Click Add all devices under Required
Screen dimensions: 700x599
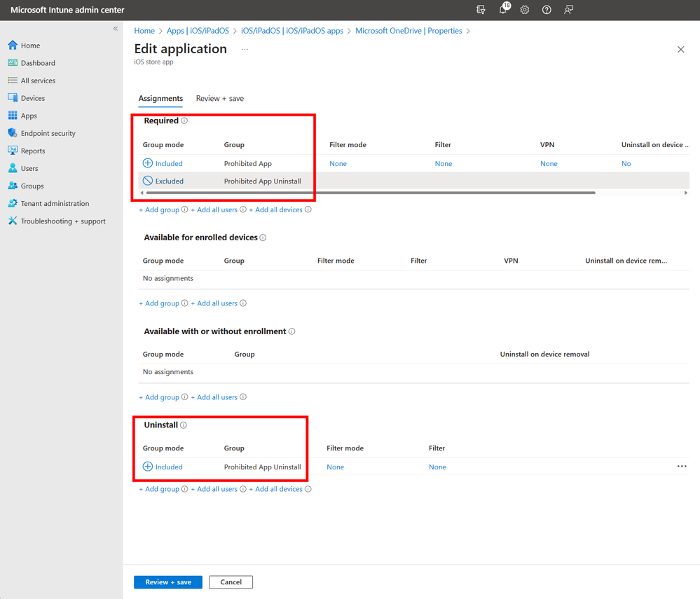pos(275,209)
